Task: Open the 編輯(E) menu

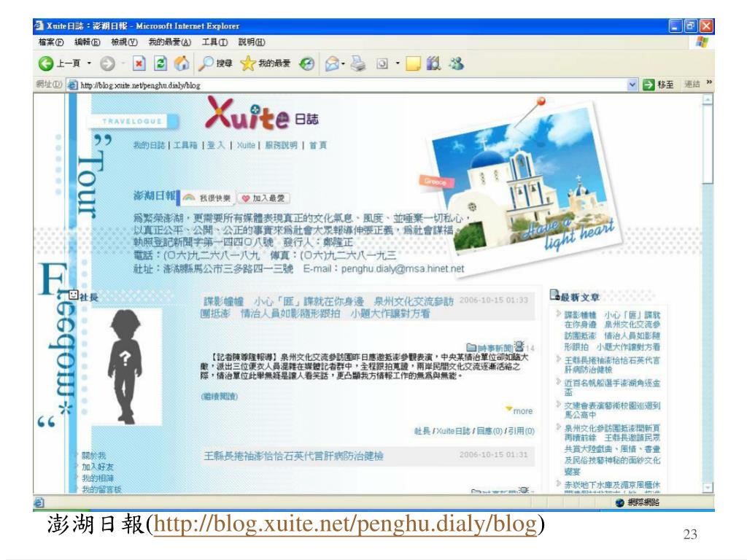Action: [88, 42]
